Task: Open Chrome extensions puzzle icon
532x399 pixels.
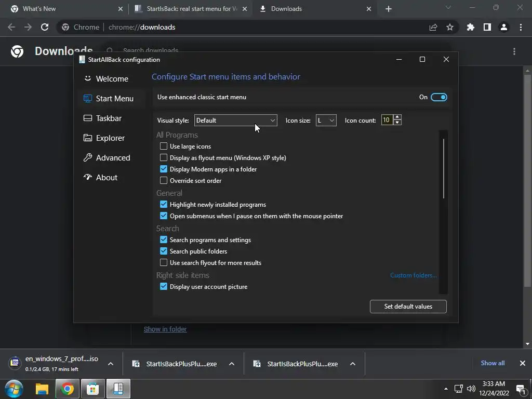Action: pyautogui.click(x=471, y=27)
